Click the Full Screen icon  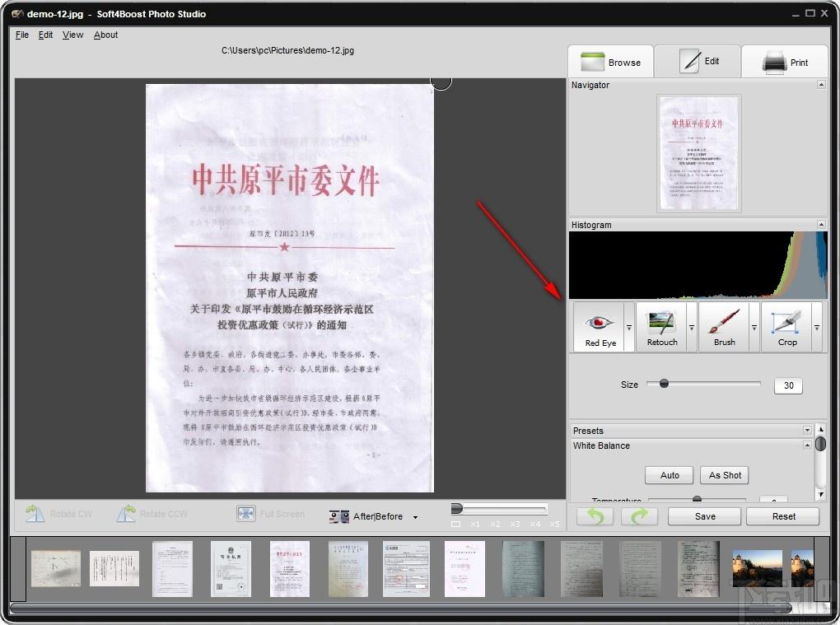[246, 514]
